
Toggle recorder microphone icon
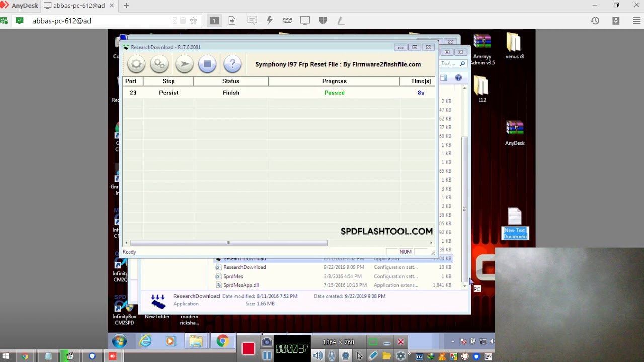[x=332, y=356]
